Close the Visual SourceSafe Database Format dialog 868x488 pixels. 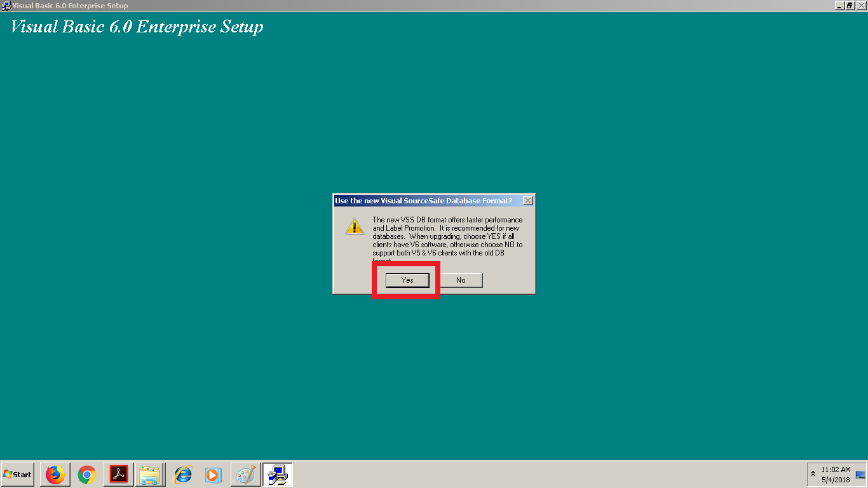pyautogui.click(x=527, y=201)
